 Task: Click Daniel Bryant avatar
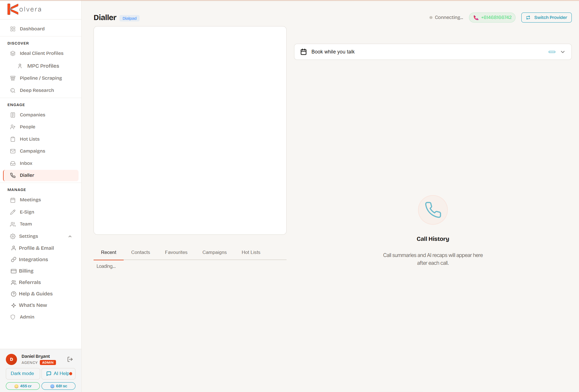click(x=11, y=359)
